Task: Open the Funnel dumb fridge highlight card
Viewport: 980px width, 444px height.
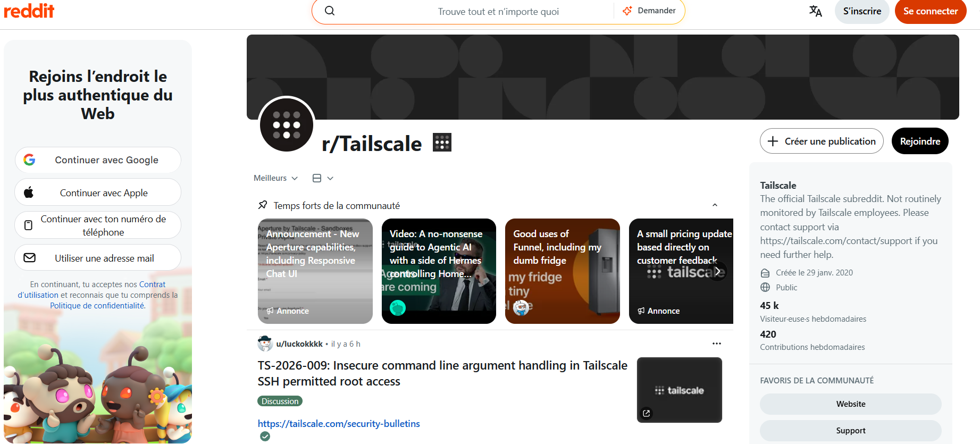Action: 563,271
